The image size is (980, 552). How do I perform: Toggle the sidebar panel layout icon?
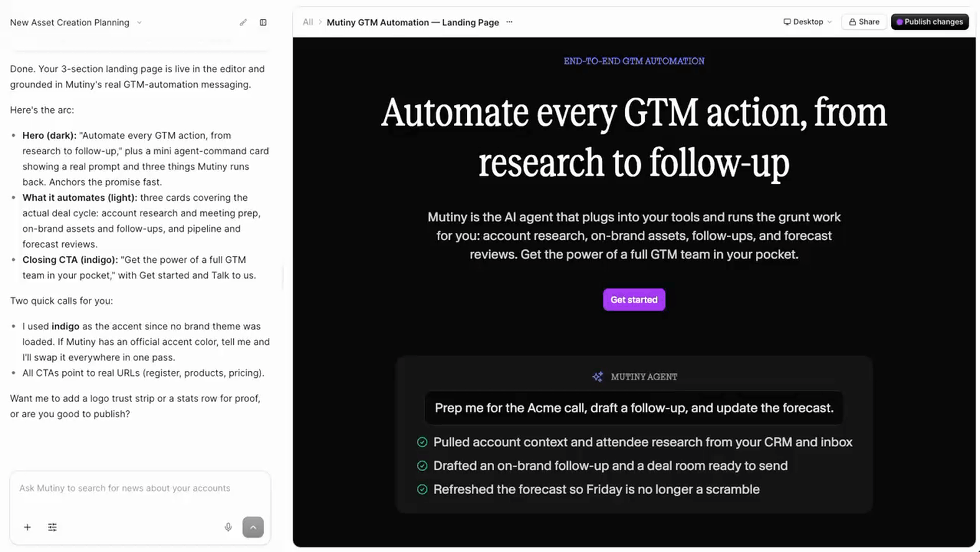pos(263,22)
